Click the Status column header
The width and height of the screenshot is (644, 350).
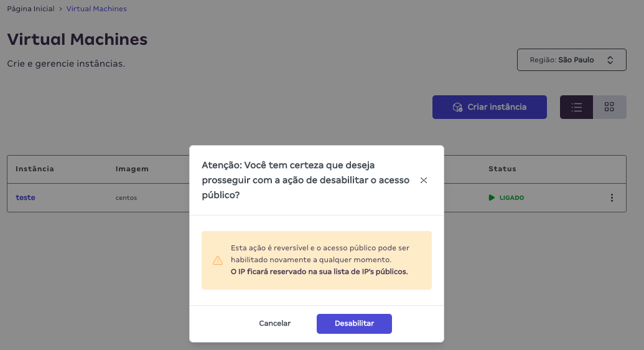(x=502, y=169)
